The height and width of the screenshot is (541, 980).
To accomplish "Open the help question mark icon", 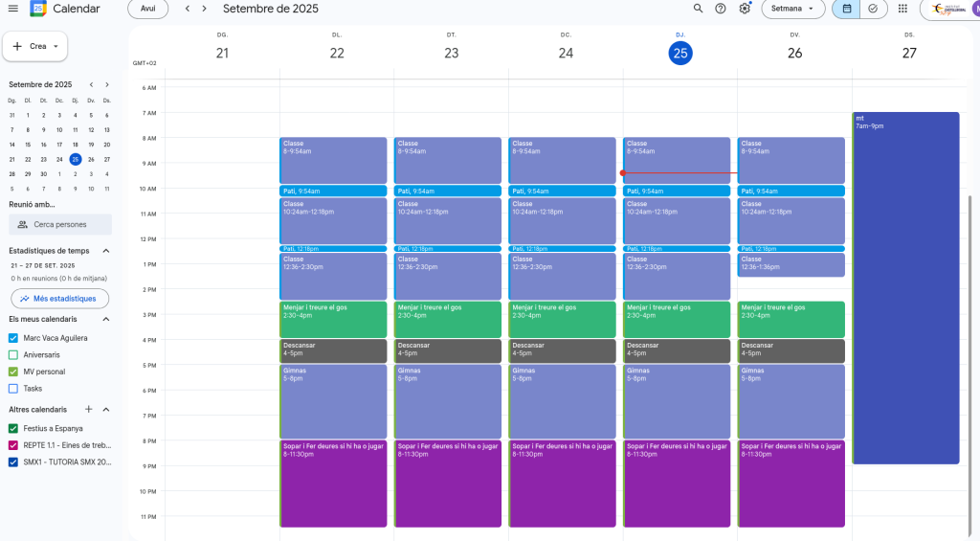I will pyautogui.click(x=721, y=9).
